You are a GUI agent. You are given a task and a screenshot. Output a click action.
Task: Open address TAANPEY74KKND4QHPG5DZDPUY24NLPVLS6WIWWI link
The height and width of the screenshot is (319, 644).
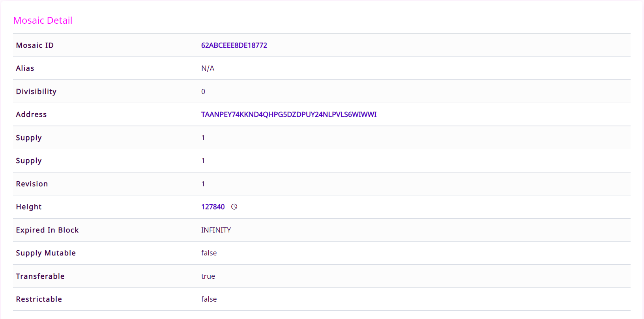pos(289,114)
